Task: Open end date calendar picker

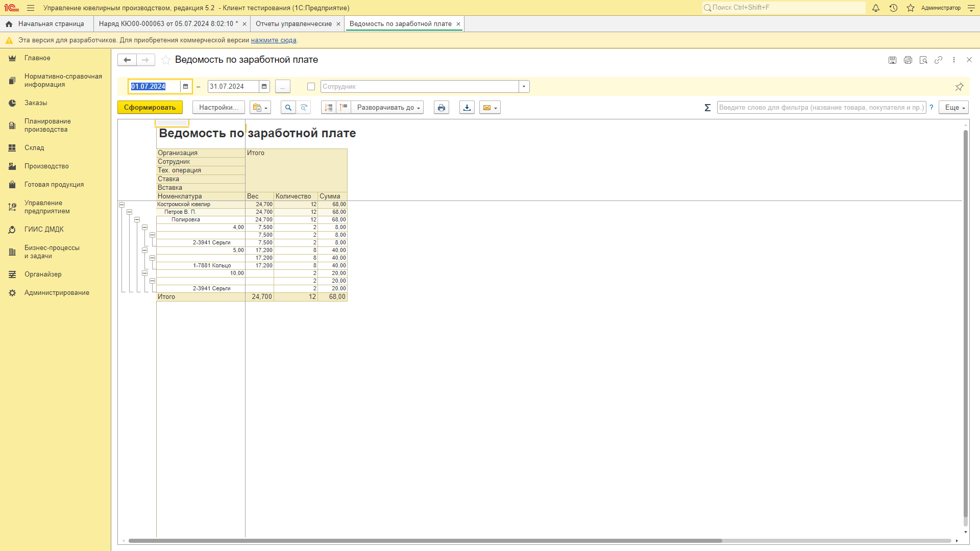Action: (264, 87)
